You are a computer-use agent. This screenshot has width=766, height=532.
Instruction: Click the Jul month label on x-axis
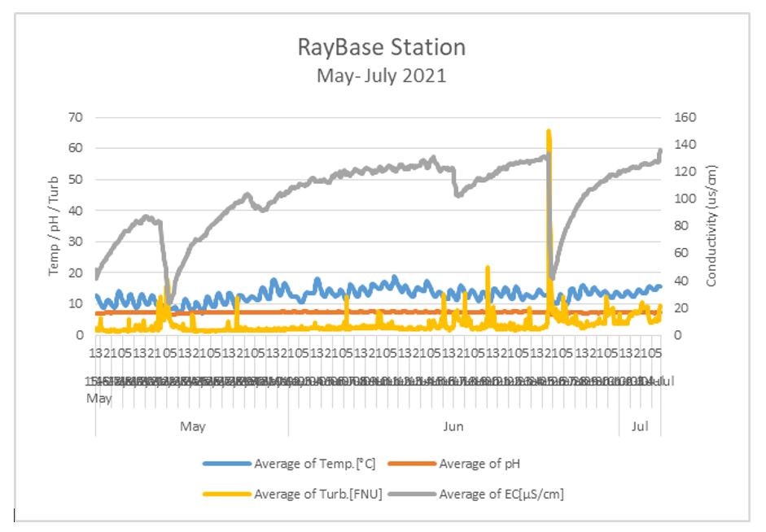(641, 426)
